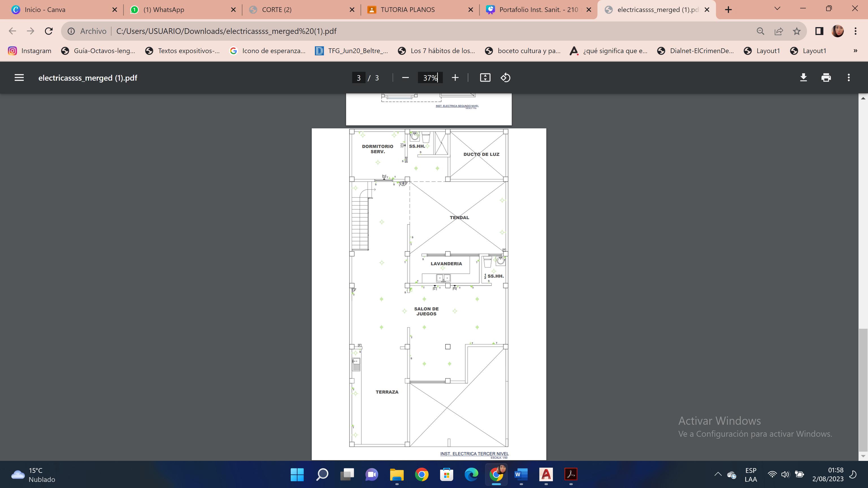
Task: Print the PDF document
Action: click(826, 78)
